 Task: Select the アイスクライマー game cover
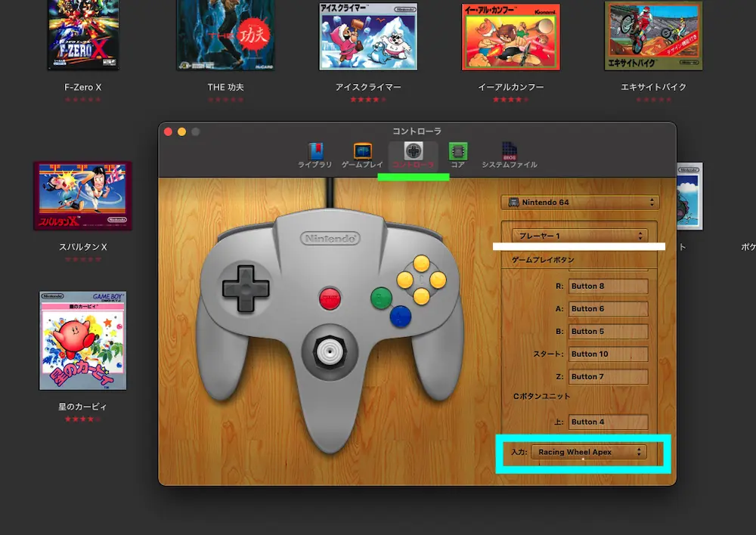[x=368, y=36]
